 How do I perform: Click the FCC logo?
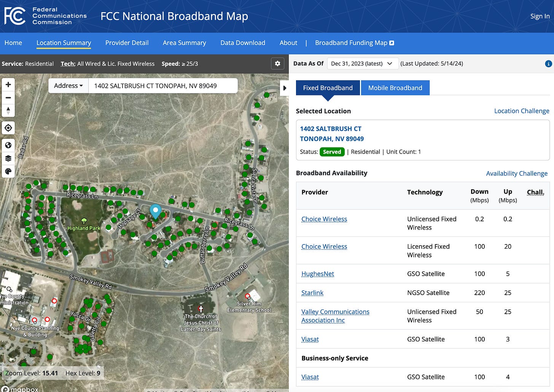15,16
